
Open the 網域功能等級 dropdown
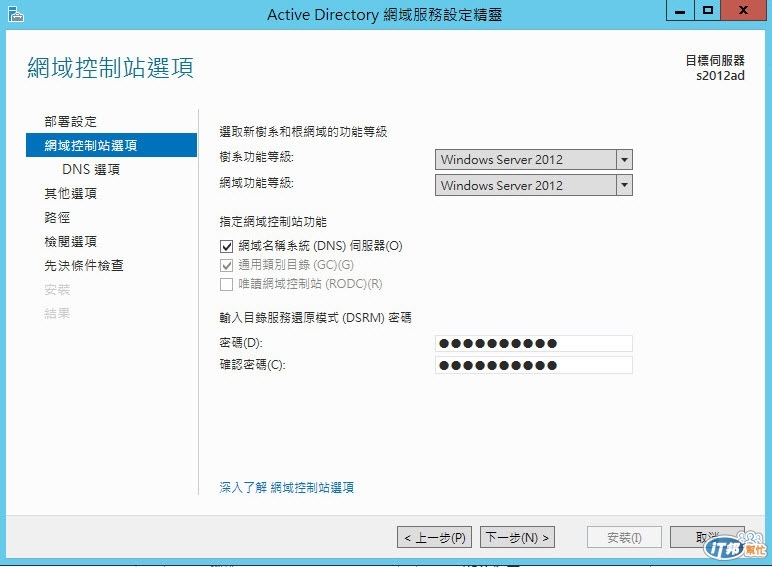[533, 186]
